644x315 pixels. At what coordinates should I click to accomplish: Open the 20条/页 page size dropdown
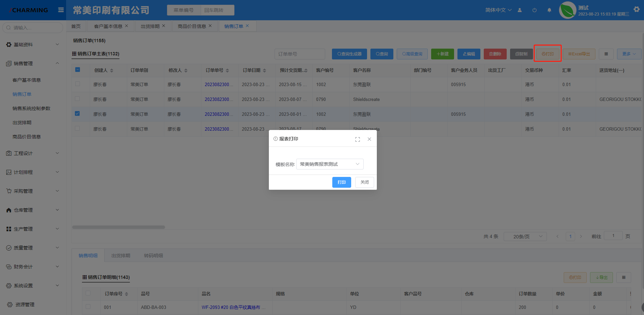click(x=525, y=236)
